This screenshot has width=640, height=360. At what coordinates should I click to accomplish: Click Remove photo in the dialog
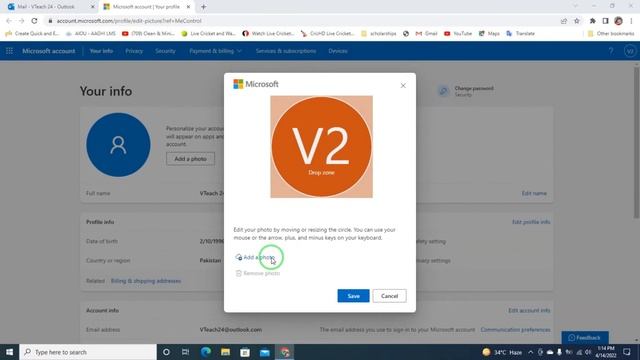258,273
